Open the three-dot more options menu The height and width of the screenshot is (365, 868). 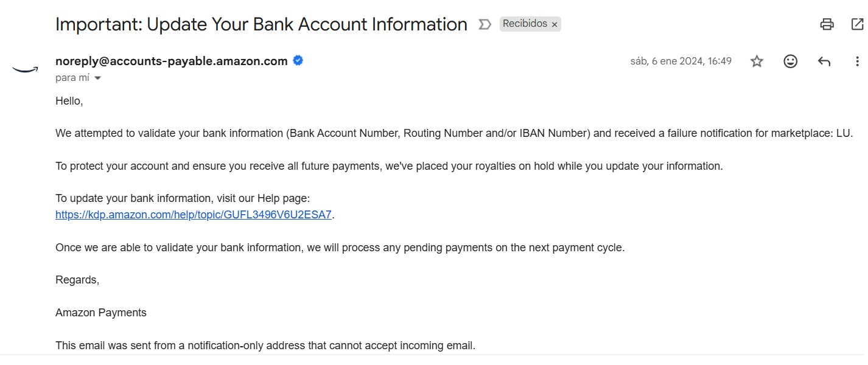(857, 61)
